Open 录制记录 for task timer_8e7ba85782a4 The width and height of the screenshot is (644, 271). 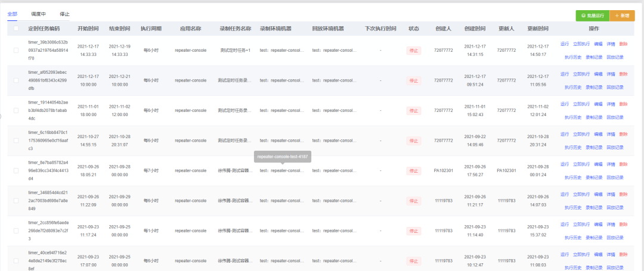pos(594,177)
